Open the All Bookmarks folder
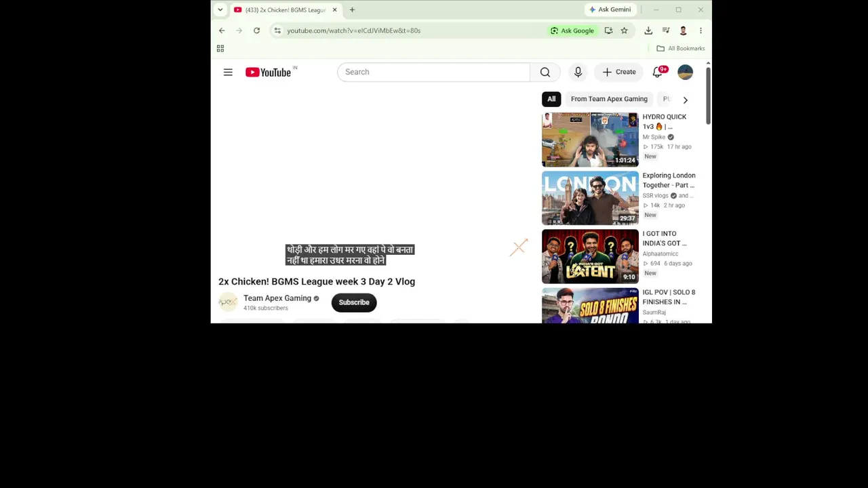Viewport: 868px width, 488px height. [681, 48]
